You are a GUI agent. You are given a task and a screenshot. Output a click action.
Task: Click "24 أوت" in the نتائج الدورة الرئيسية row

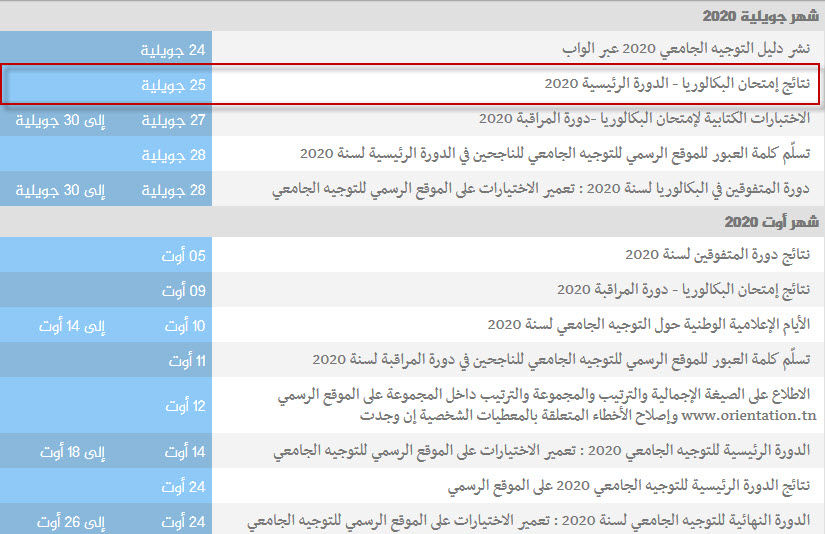point(183,487)
